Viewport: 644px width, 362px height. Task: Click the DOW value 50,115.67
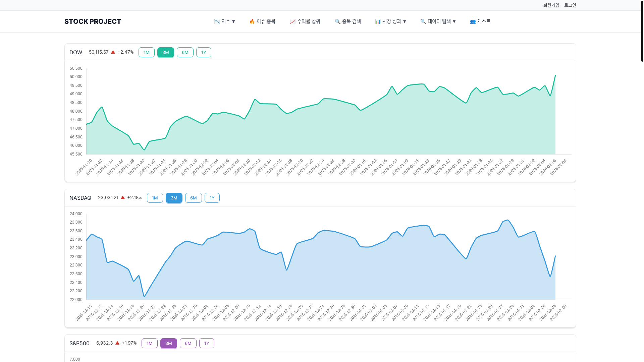pyautogui.click(x=99, y=52)
